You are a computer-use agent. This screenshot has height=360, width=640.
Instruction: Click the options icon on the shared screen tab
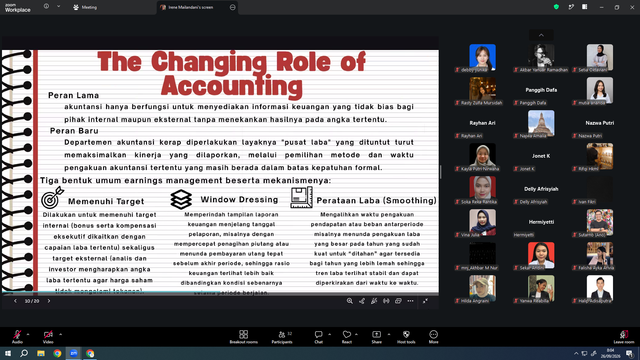coord(233,7)
